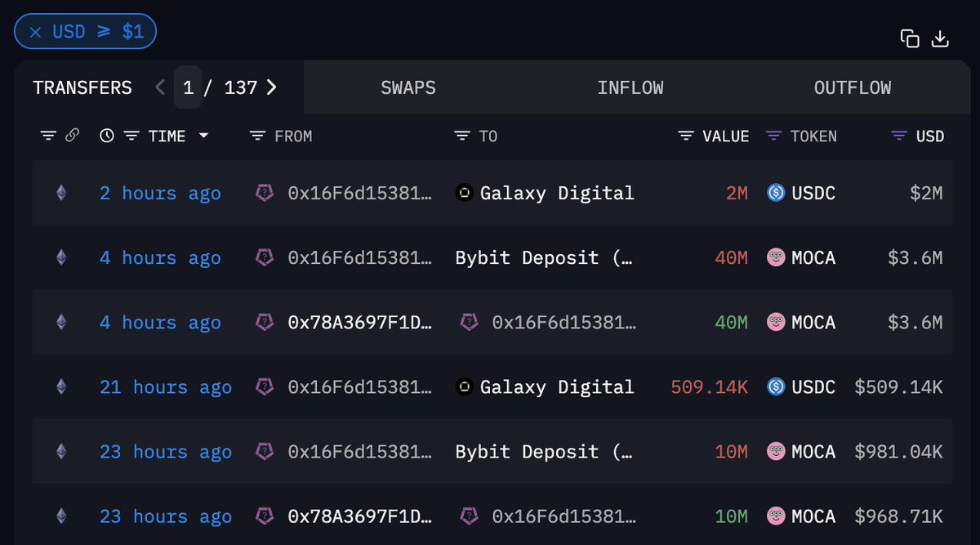Click the TOKEN column filter icon
This screenshot has height=545, width=980.
point(773,136)
